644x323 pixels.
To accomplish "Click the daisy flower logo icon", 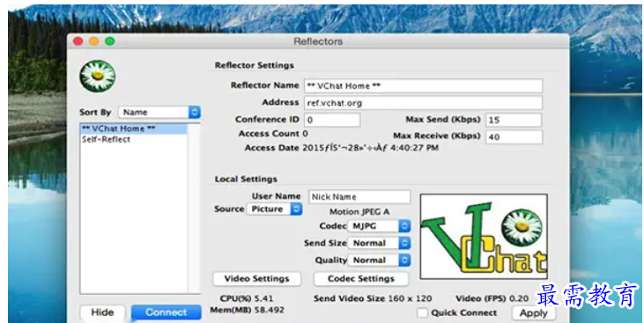I will point(97,76).
